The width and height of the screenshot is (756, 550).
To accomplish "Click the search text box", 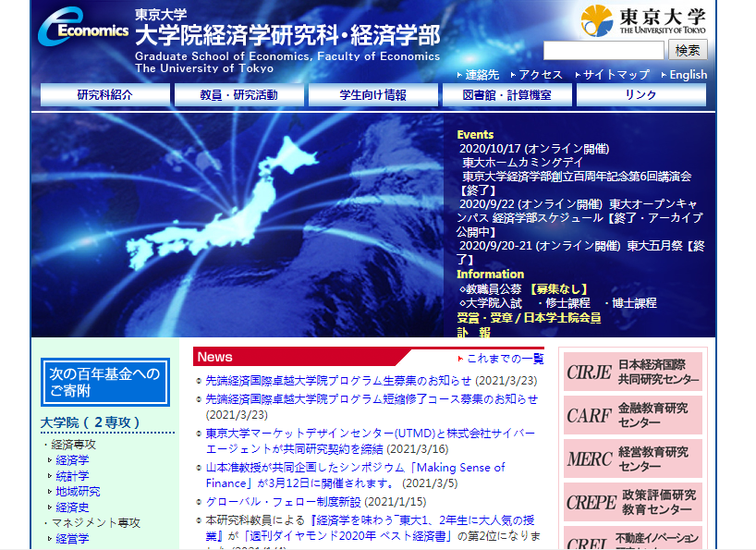I will 604,50.
